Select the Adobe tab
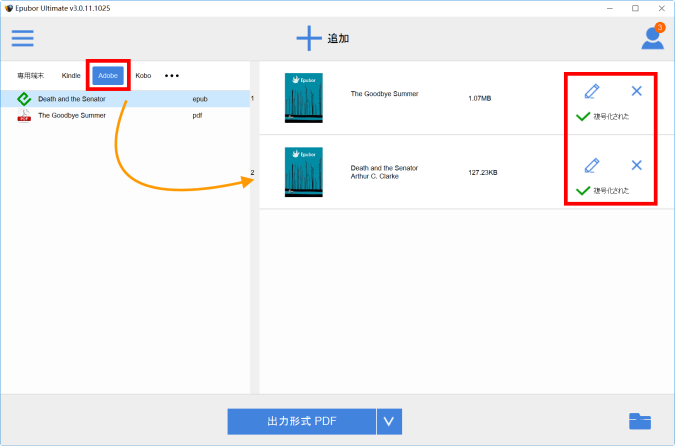 tap(108, 76)
